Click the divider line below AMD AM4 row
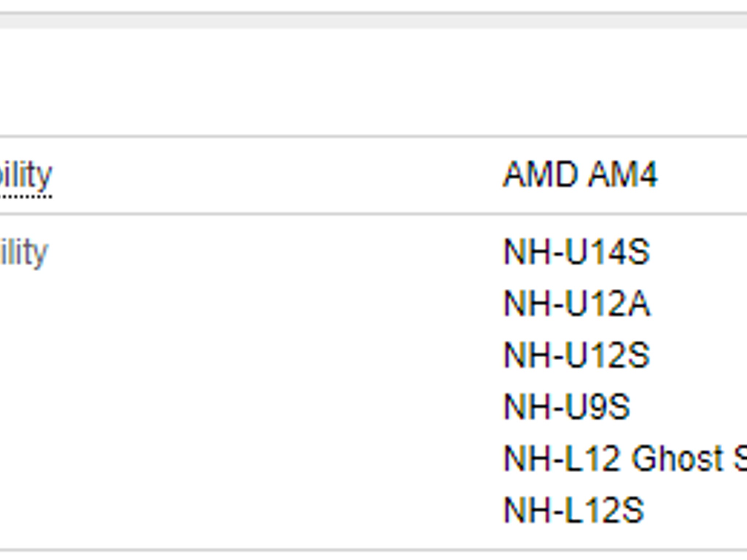Screen dimensions: 747x560 pos(373,214)
